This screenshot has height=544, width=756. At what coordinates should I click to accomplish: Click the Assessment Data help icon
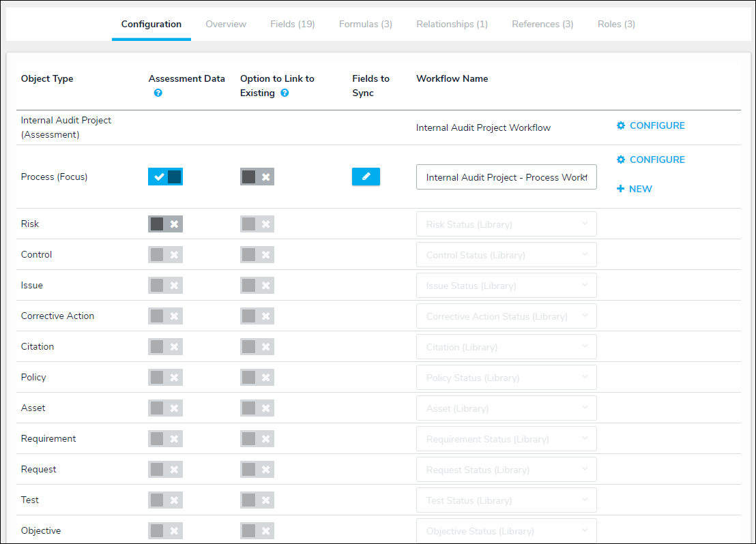(x=158, y=93)
